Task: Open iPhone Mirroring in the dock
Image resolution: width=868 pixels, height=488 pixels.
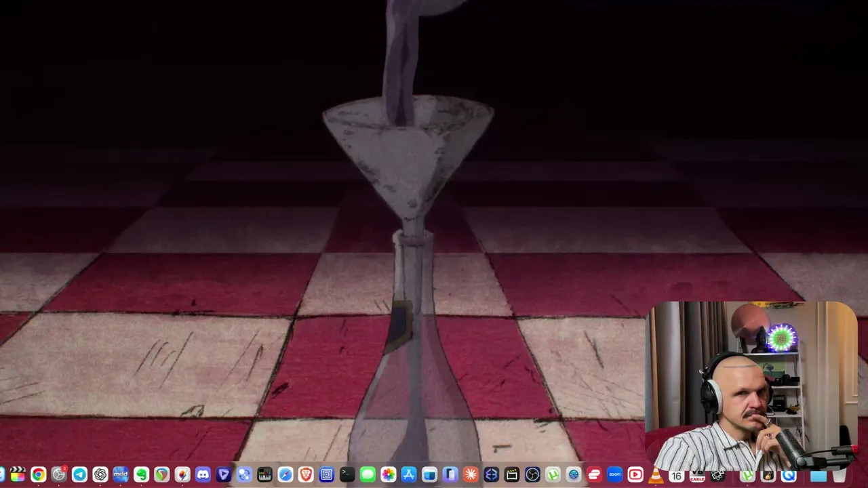Action: tap(450, 475)
